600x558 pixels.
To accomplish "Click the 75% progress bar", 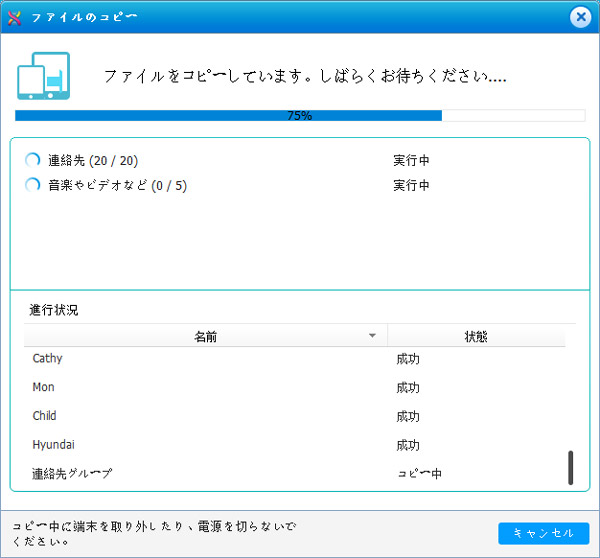I will click(300, 116).
